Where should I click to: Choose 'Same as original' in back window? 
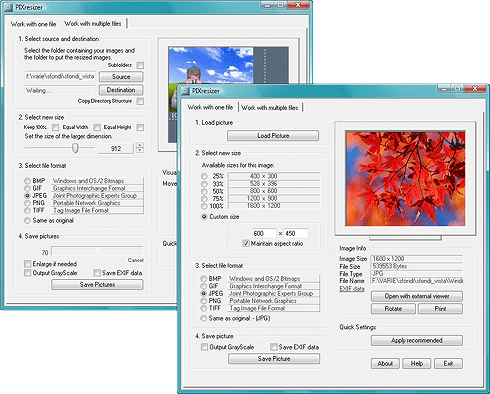(27, 220)
